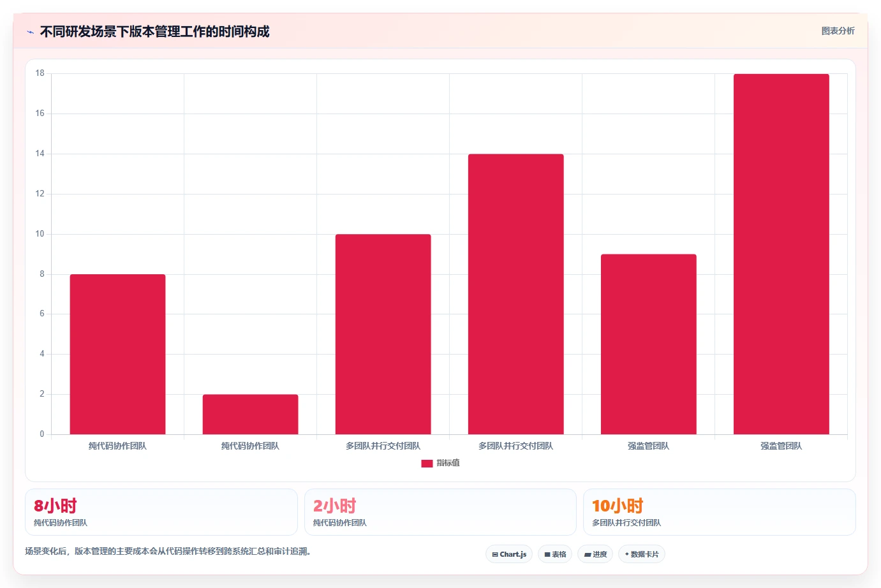The image size is (881, 588).
Task: Select the 数据卡片 tag
Action: pyautogui.click(x=642, y=554)
